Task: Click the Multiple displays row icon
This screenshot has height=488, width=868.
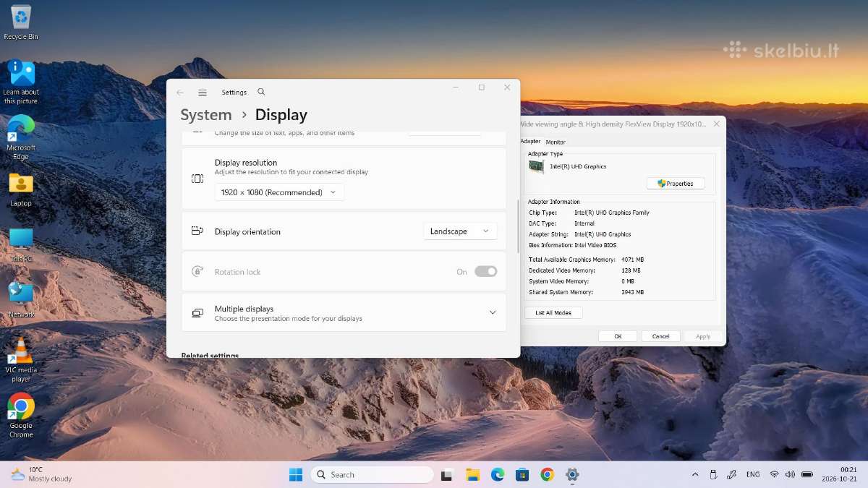Action: pos(197,313)
